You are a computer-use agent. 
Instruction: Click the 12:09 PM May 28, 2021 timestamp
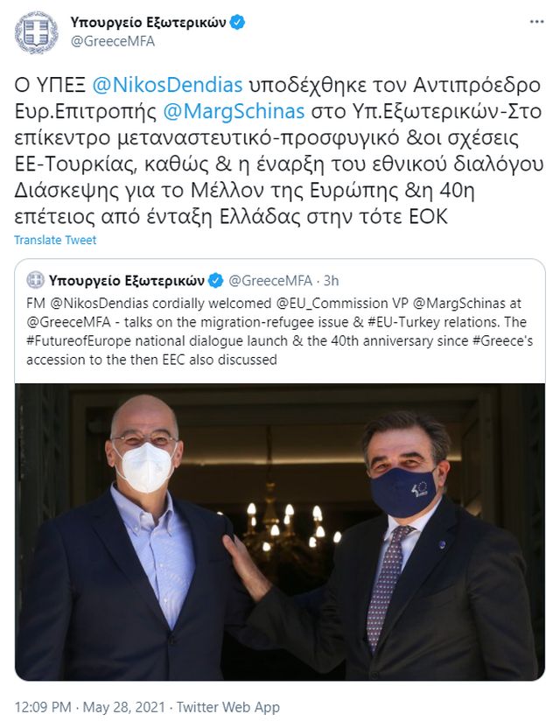[x=89, y=707]
